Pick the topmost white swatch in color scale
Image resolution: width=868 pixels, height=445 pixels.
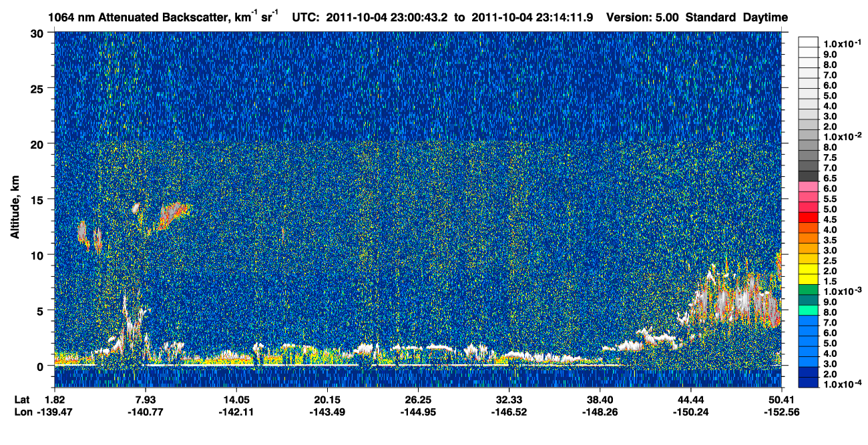point(809,41)
